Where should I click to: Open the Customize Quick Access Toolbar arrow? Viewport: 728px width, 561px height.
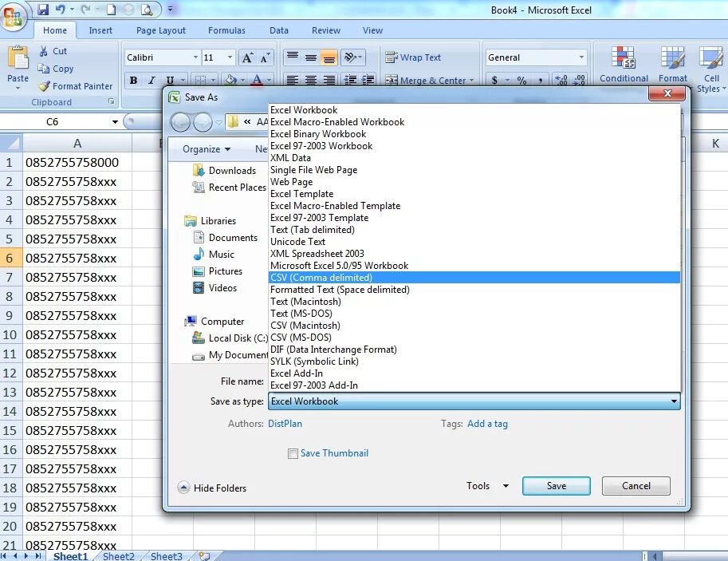[171, 10]
